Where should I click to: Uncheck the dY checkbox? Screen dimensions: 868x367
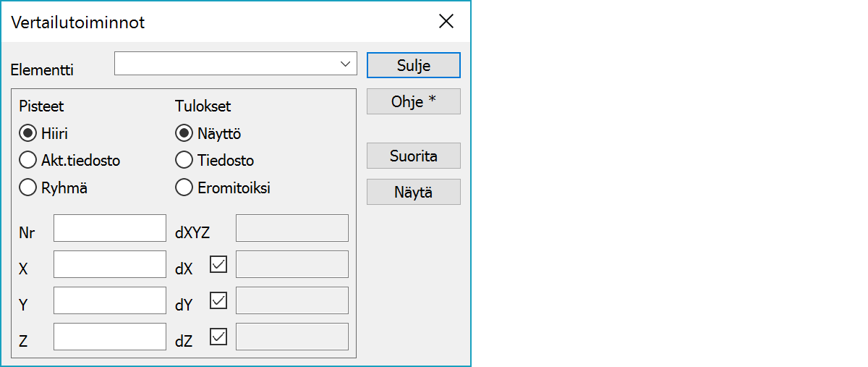pyautogui.click(x=218, y=300)
